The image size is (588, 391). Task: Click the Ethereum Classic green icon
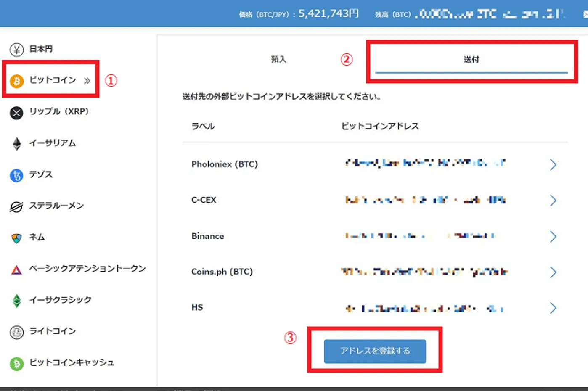click(x=17, y=301)
